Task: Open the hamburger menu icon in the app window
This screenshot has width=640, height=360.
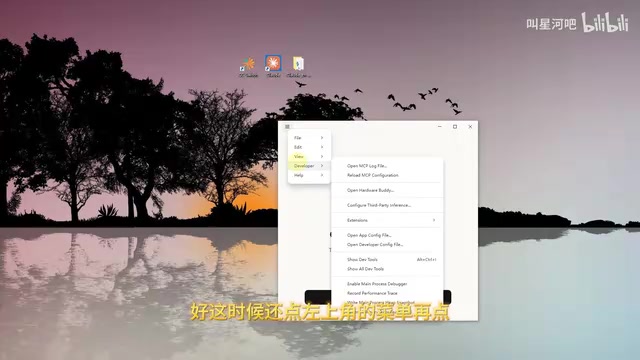Action: click(287, 127)
